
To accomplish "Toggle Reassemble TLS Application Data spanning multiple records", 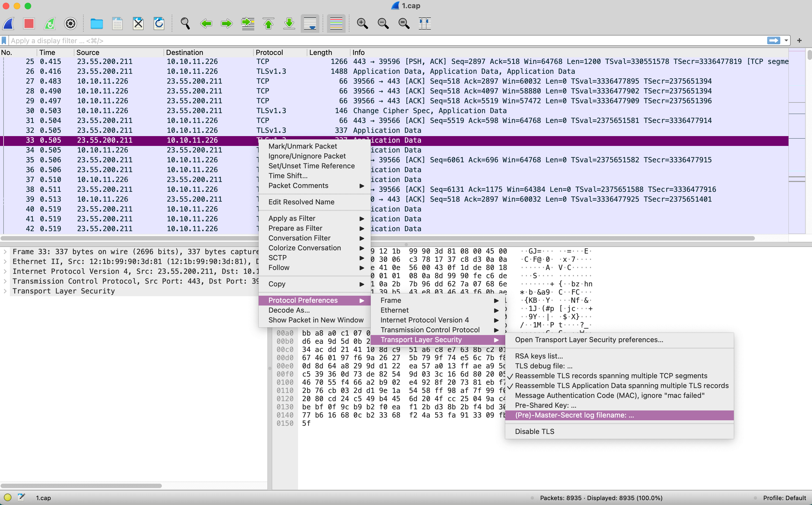I will (x=619, y=386).
